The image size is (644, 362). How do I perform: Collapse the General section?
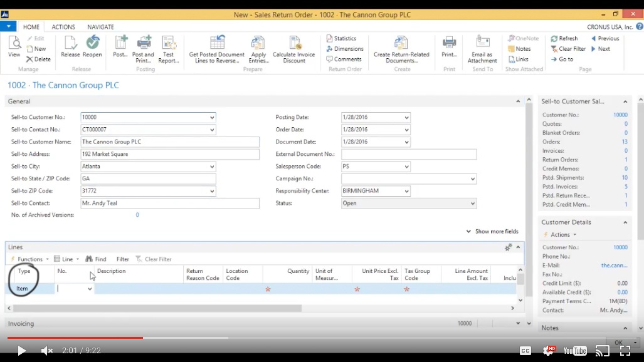coord(518,101)
